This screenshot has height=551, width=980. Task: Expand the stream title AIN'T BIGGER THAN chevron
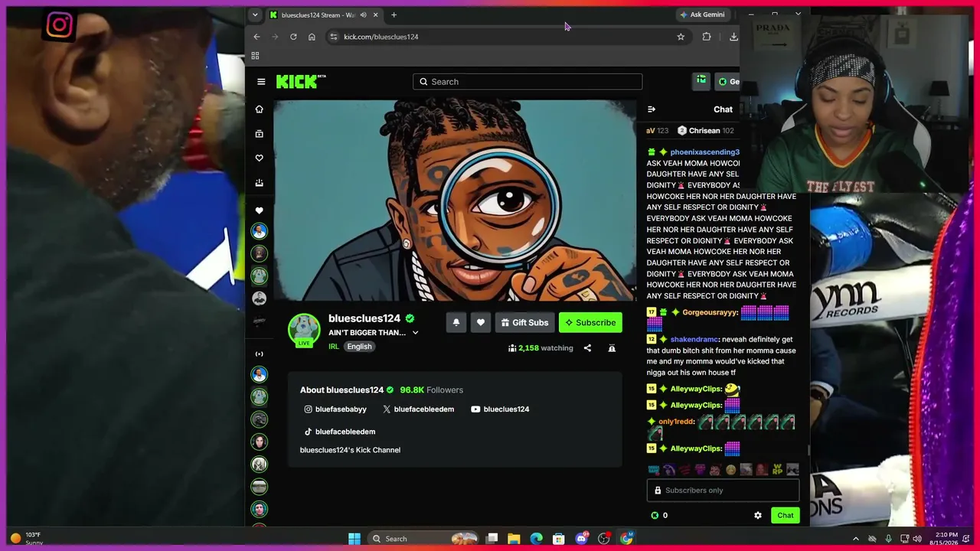pyautogui.click(x=415, y=333)
